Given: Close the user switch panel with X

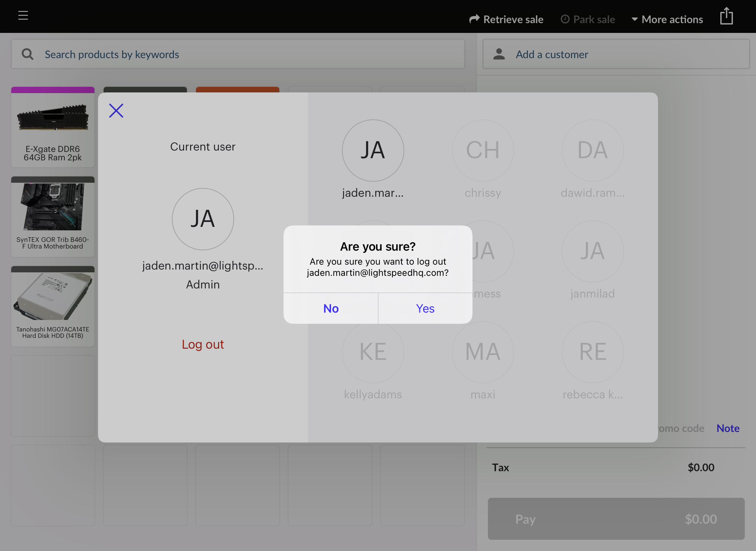Looking at the screenshot, I should coord(116,111).
